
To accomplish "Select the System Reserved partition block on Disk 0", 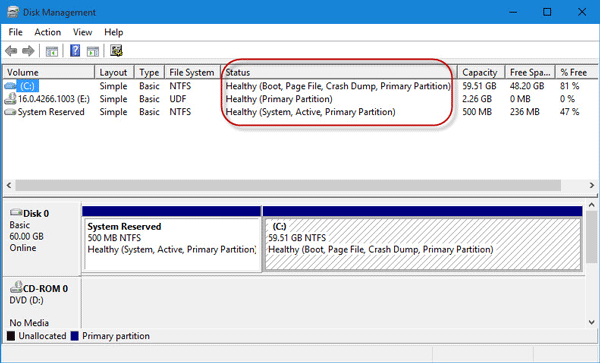I will pos(172,244).
